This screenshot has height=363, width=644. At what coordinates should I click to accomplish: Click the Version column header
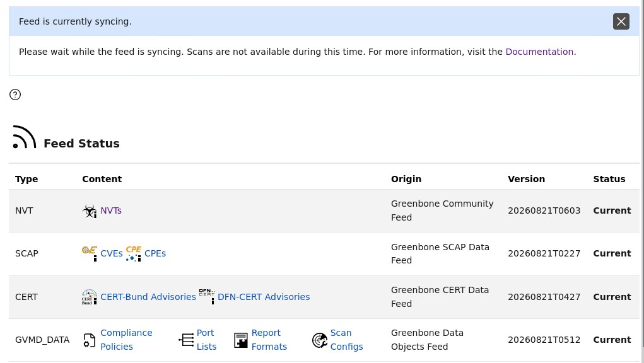tap(526, 179)
